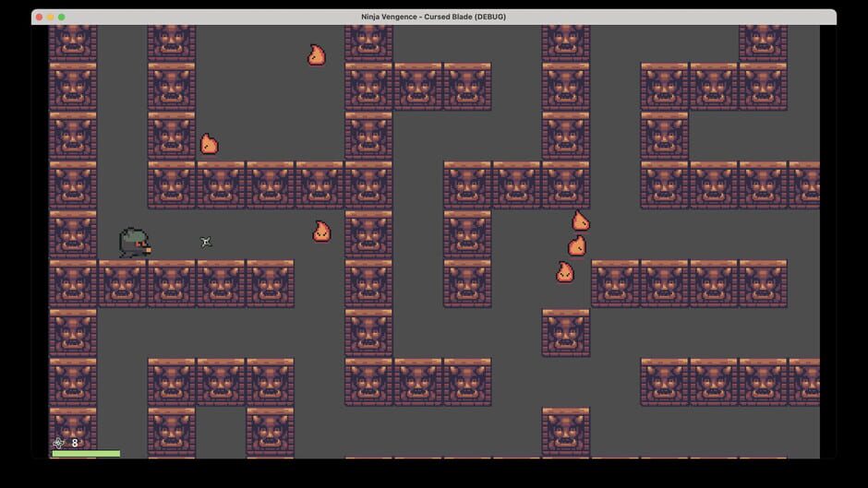Image resolution: width=868 pixels, height=488 pixels.
Task: Target the topmost flame enemy near the title bar
Action: 317,55
